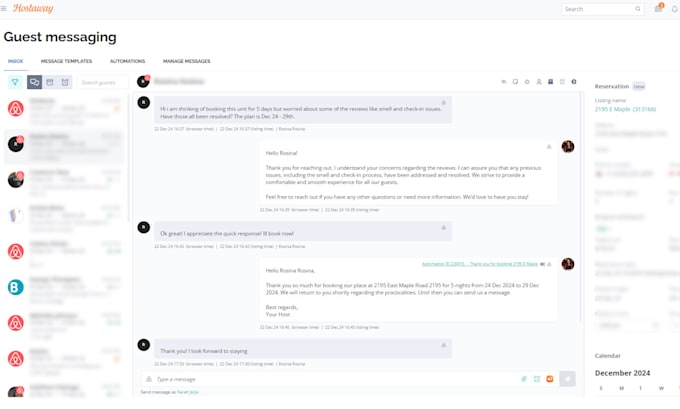Click the note icon in conversation header
Viewport: 680px width, 409px height.
pos(515,82)
